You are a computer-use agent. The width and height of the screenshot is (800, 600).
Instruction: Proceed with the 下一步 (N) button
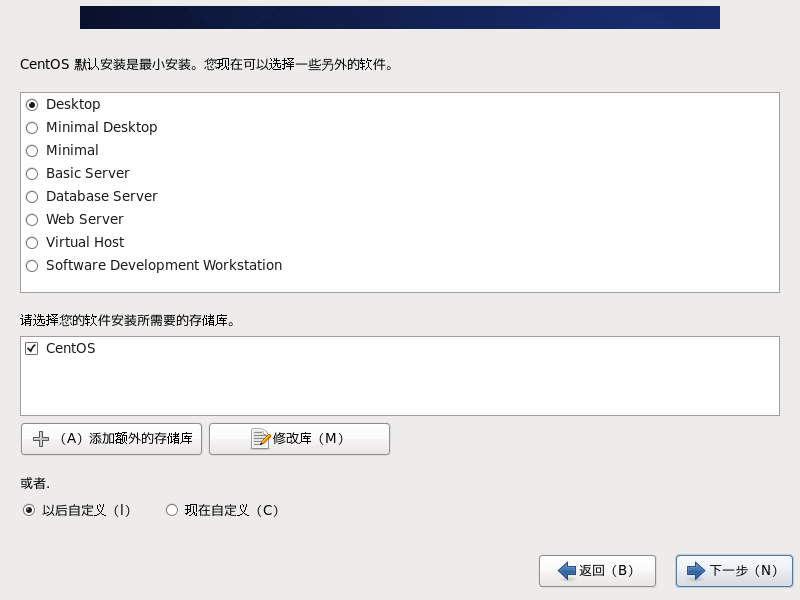coord(734,571)
